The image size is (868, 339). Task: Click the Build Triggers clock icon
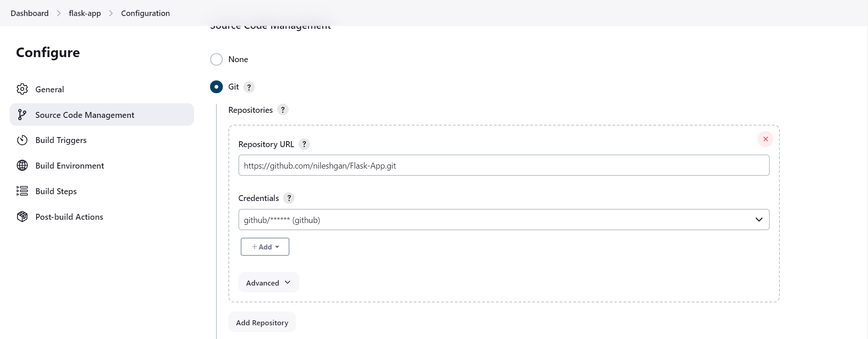22,140
